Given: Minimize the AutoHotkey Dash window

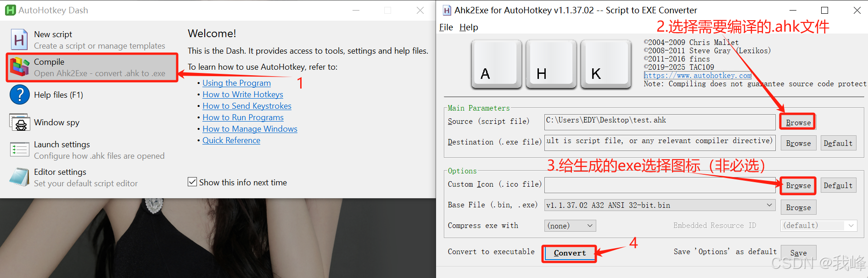Looking at the screenshot, I should pos(356,10).
